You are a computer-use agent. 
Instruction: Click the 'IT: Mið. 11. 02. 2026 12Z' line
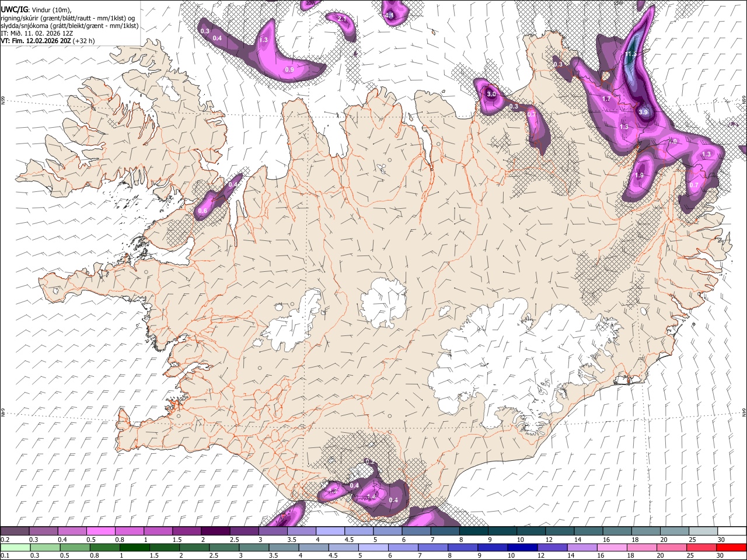point(37,33)
